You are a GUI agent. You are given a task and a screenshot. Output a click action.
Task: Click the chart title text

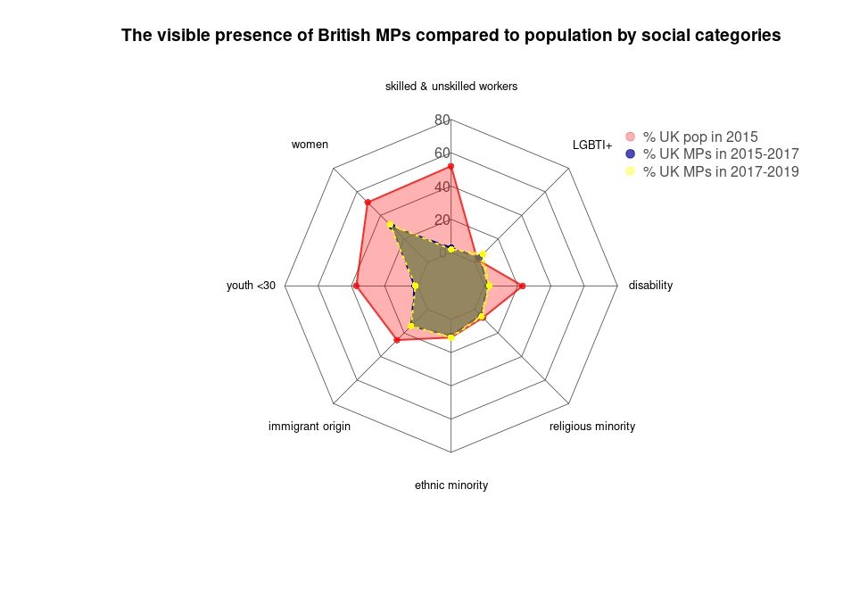pos(451,36)
